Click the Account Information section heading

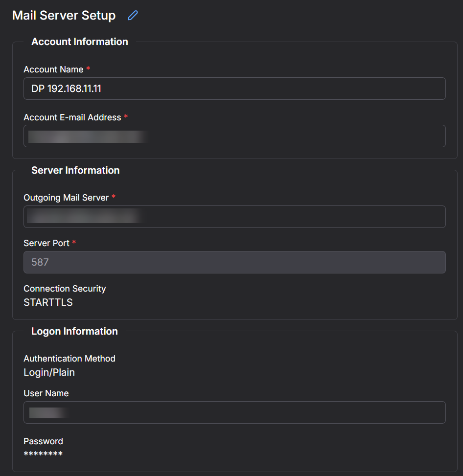[80, 42]
